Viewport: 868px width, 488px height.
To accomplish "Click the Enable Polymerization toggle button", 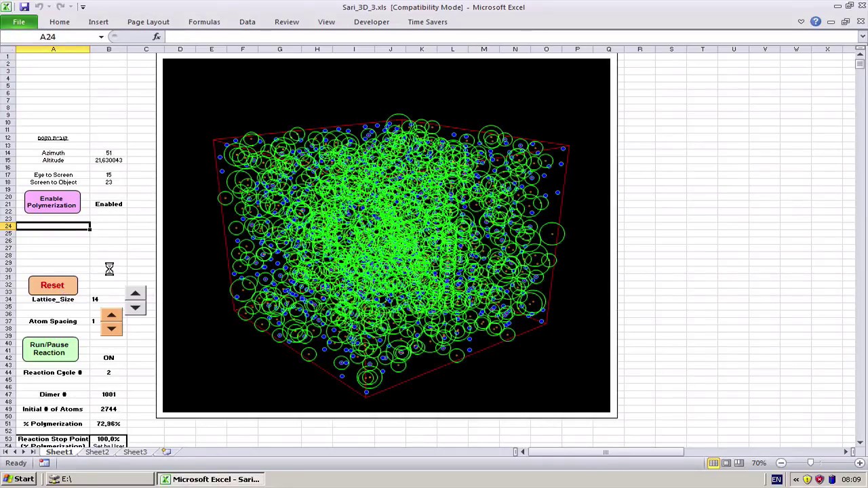I will (x=52, y=202).
